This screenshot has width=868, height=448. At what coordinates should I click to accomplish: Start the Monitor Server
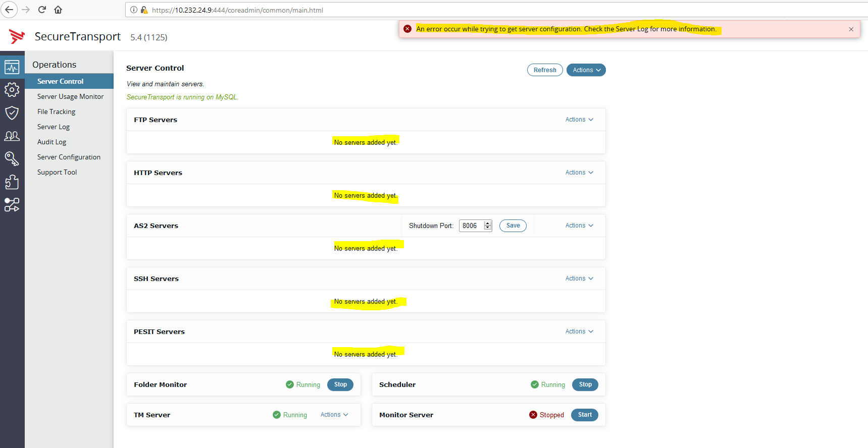point(585,415)
